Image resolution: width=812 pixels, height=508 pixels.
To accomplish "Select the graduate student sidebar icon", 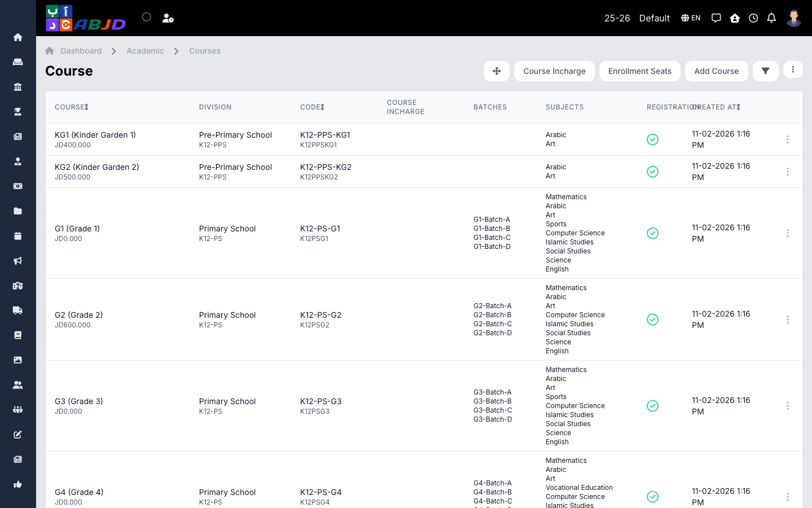I will click(17, 112).
